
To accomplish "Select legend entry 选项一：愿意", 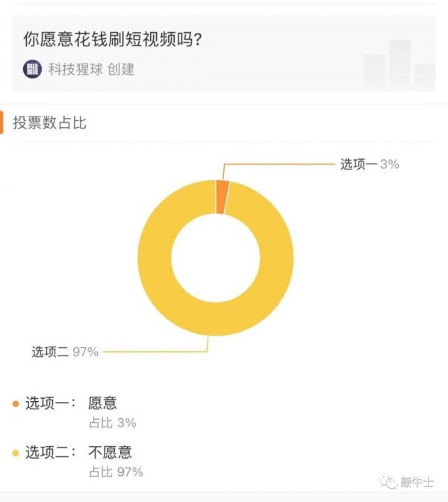I will 72,403.
